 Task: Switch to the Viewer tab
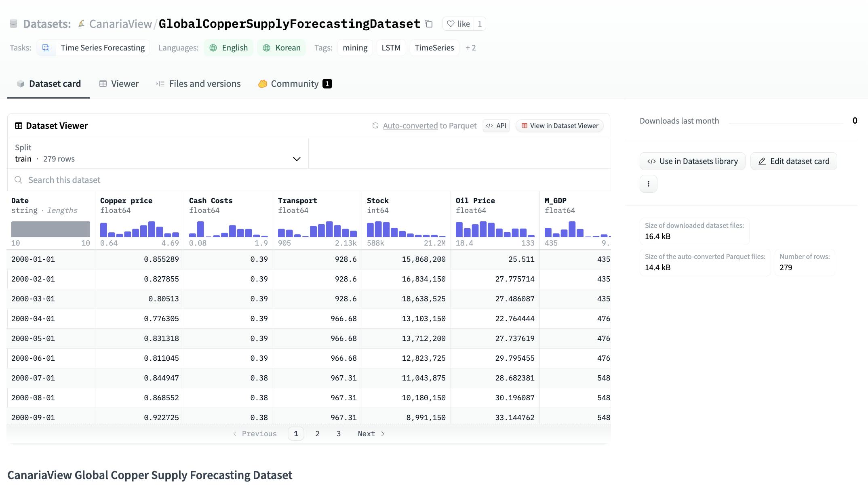tap(119, 84)
